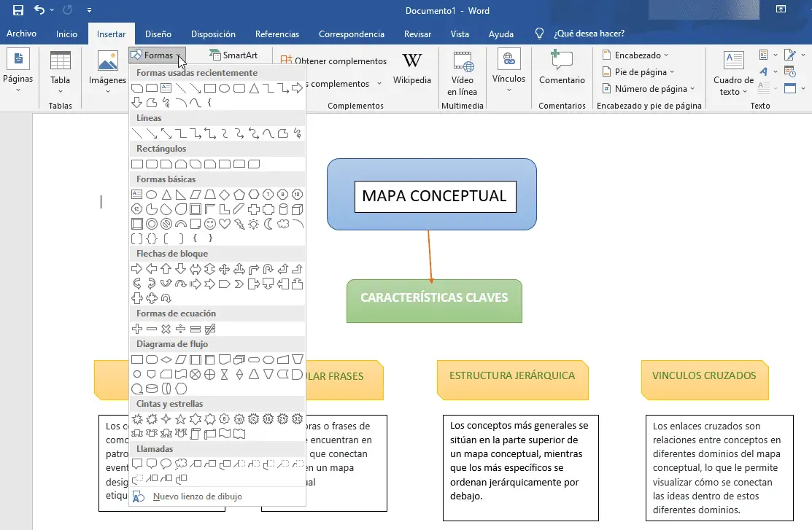
Task: Open the Archivo tab
Action: point(21,34)
